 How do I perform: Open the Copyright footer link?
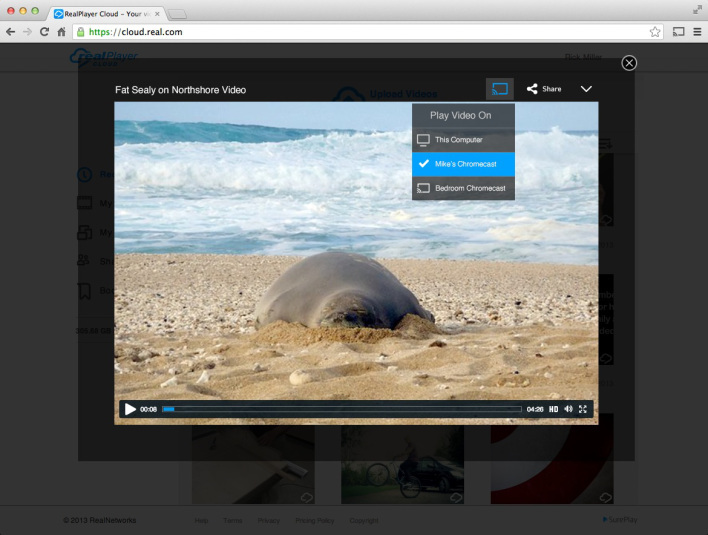(364, 521)
